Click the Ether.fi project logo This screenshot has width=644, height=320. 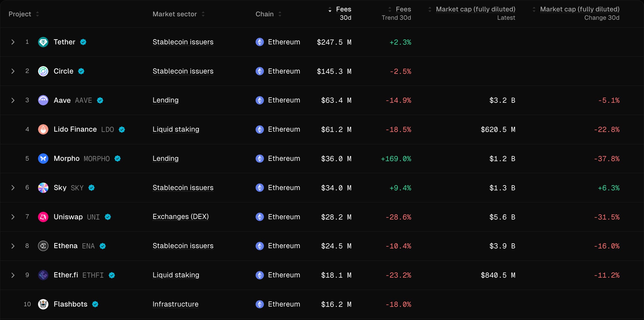click(x=43, y=275)
